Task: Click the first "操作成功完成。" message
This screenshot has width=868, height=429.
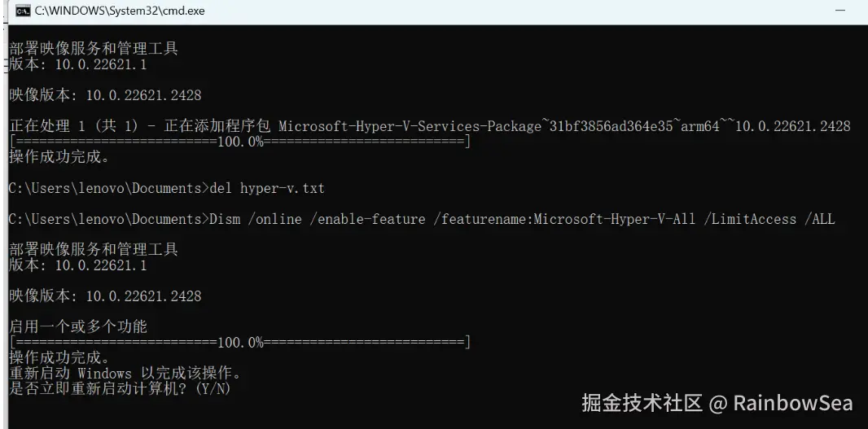Action: click(x=59, y=157)
